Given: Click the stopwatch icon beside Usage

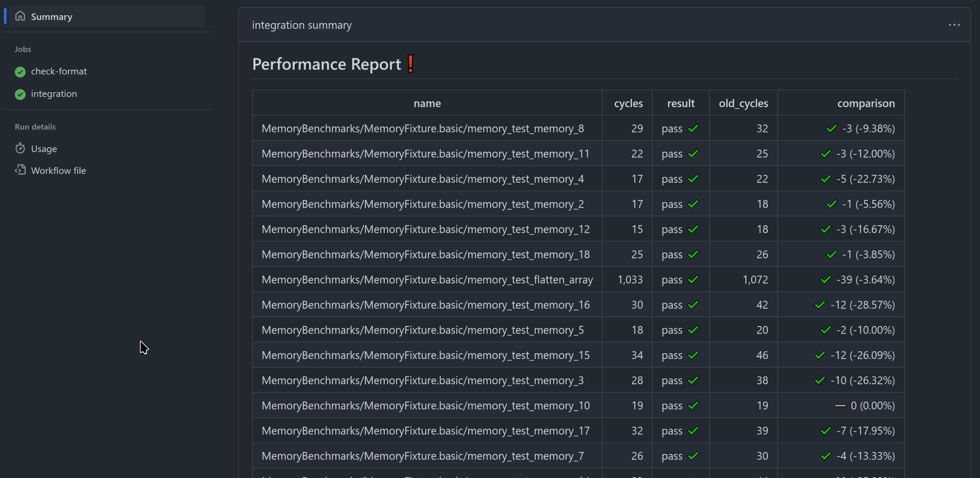Looking at the screenshot, I should click(20, 148).
